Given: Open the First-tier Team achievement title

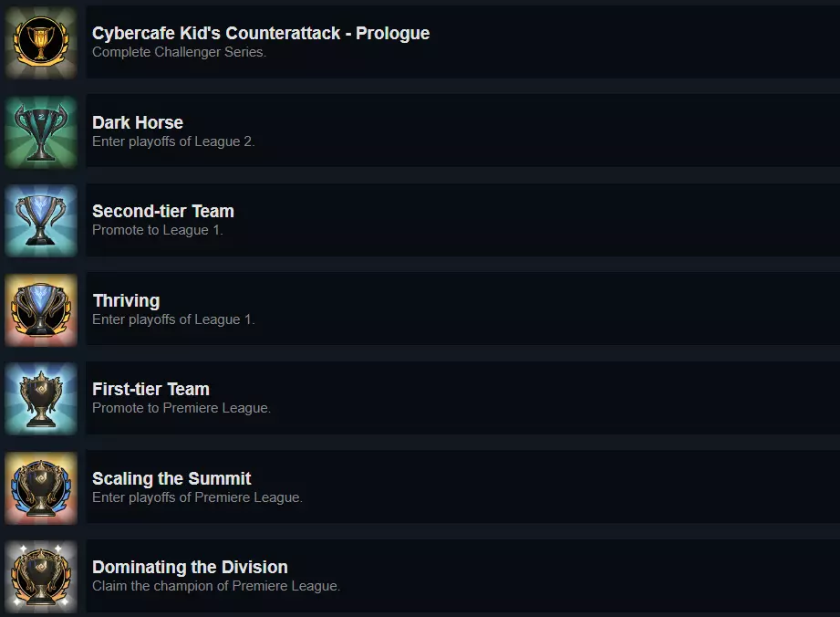Looking at the screenshot, I should pyautogui.click(x=150, y=389).
